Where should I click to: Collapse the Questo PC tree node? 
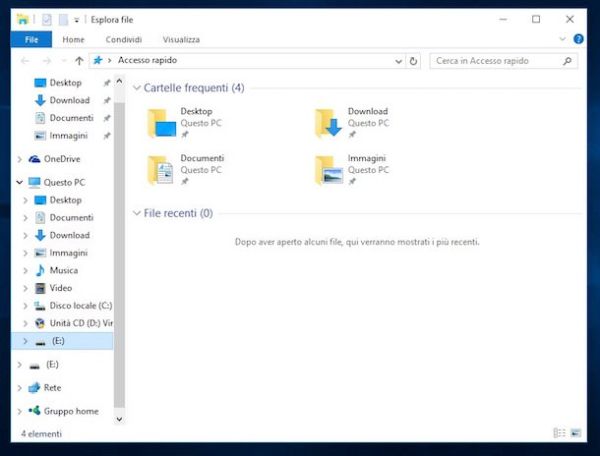pos(20,182)
